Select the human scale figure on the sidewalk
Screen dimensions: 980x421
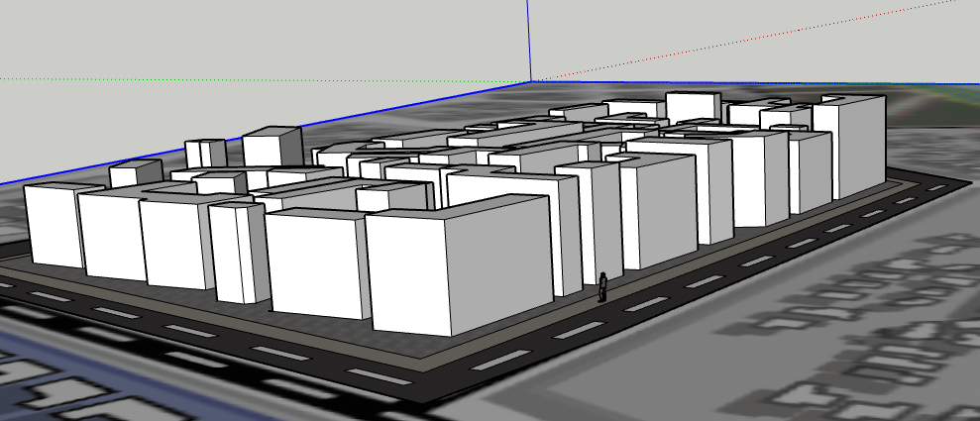(602, 287)
